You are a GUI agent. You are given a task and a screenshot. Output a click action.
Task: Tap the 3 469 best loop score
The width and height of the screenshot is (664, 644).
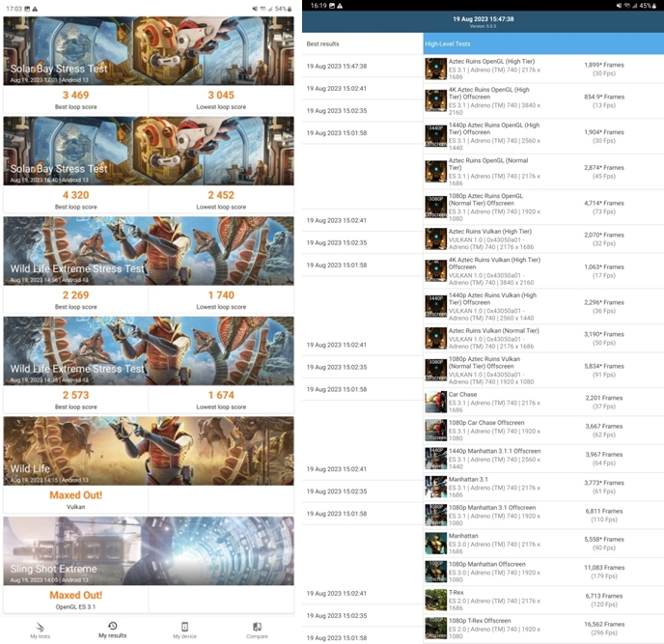point(76,95)
